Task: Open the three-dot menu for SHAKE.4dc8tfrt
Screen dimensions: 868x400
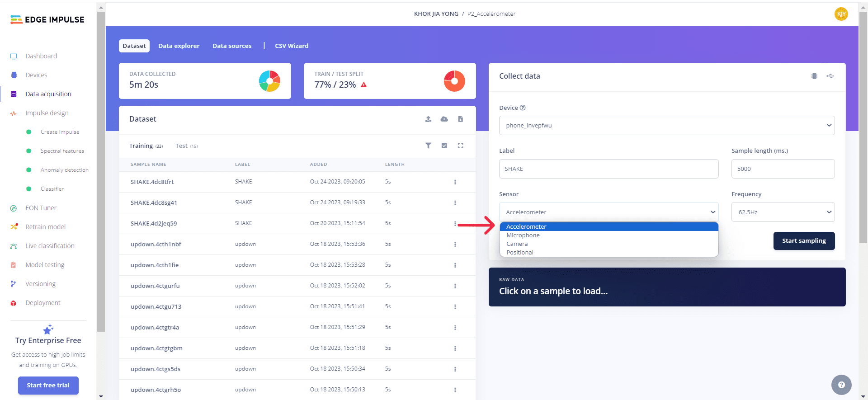Action: point(455,182)
